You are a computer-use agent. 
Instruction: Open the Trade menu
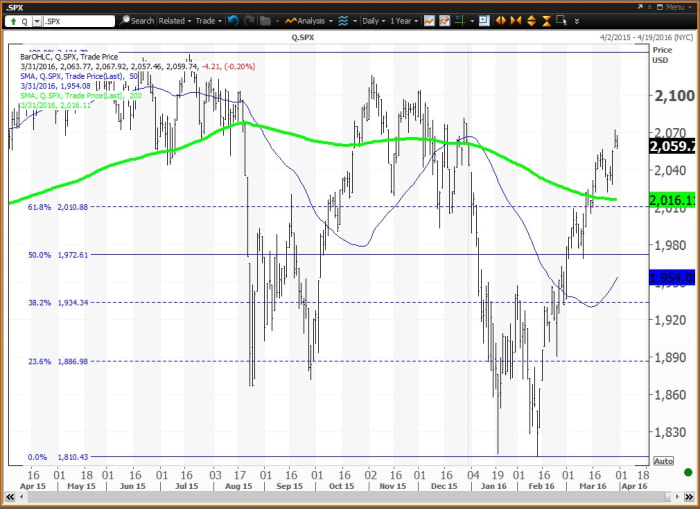tap(208, 21)
